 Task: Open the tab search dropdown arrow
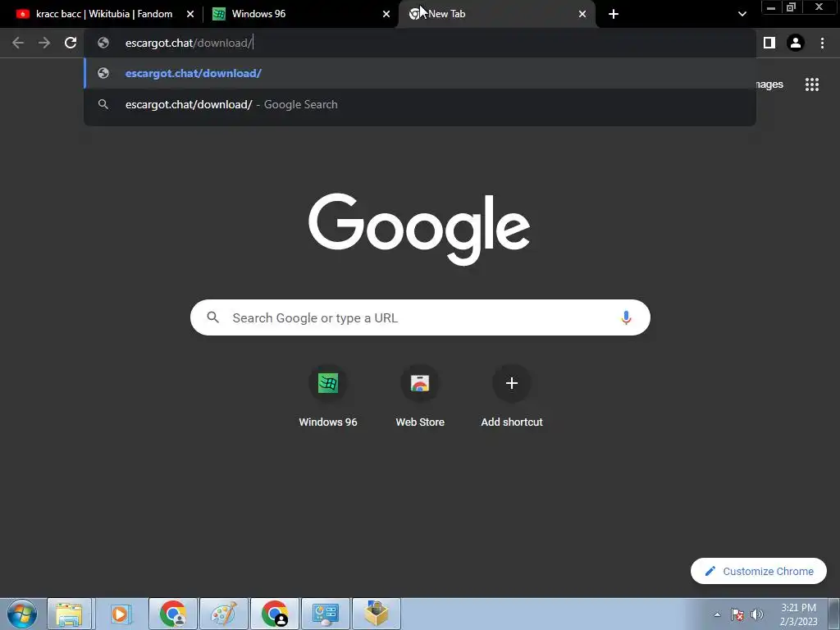[x=742, y=14]
